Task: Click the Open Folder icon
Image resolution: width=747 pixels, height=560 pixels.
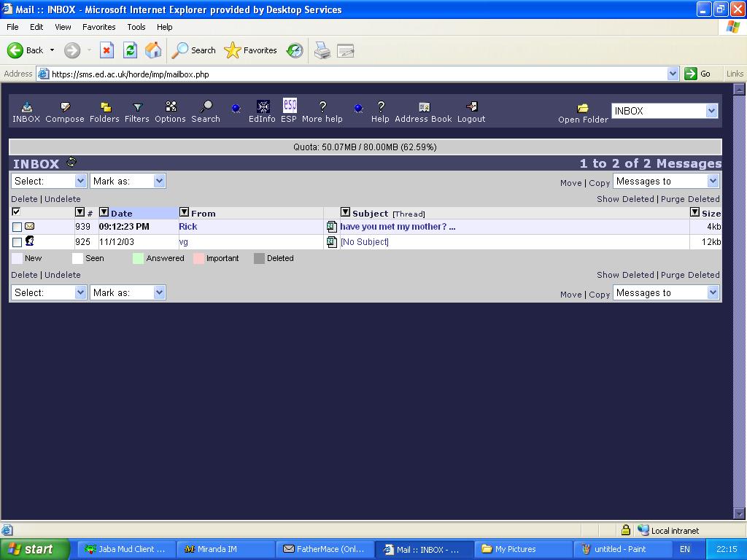Action: pos(583,108)
